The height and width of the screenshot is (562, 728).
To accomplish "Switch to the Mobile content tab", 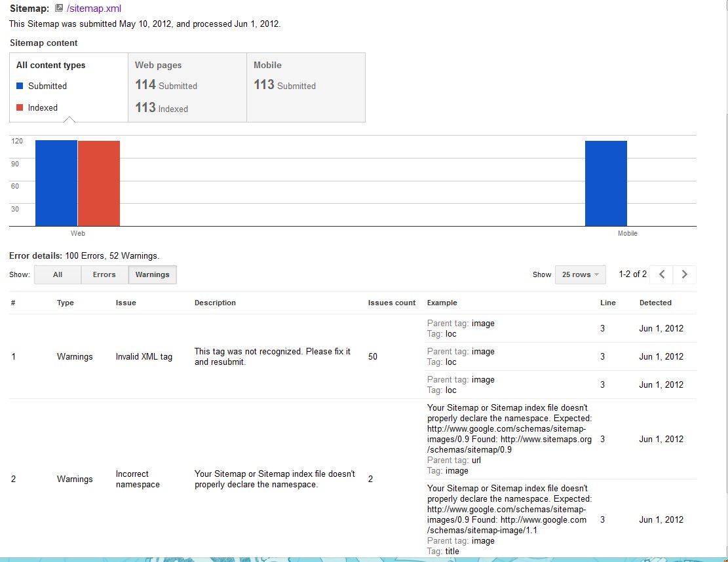I will 305,87.
